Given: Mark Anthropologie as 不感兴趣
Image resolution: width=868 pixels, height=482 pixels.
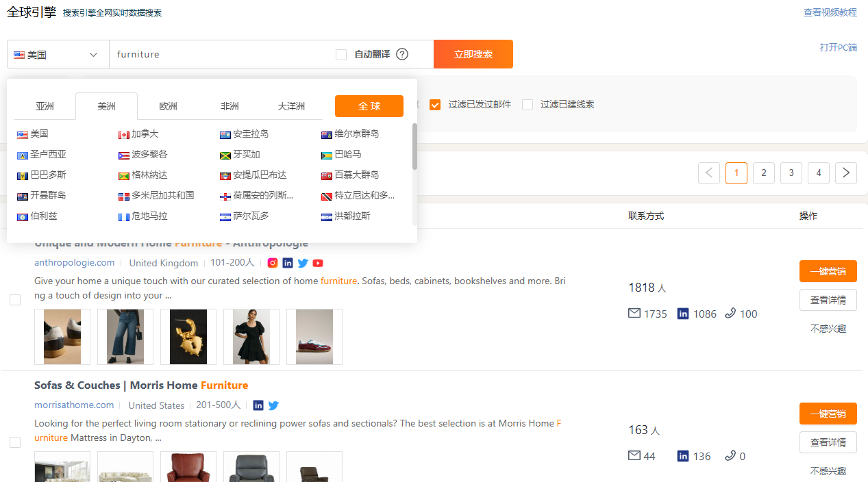Looking at the screenshot, I should (x=828, y=329).
